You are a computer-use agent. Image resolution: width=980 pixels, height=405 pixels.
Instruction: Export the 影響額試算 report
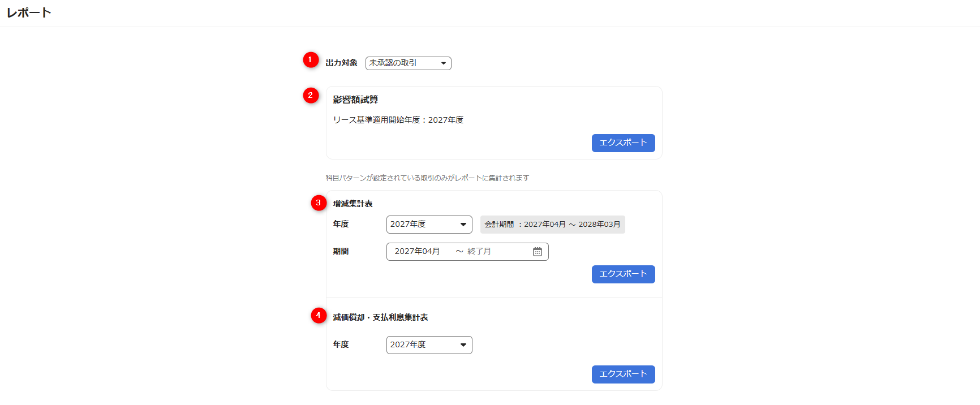click(623, 143)
